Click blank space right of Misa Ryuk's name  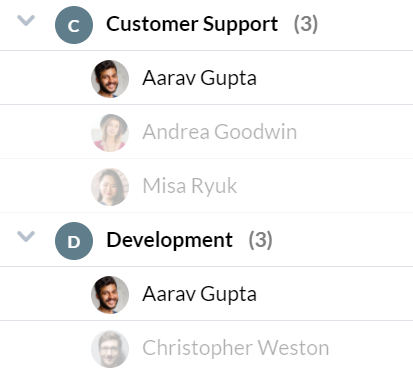(325, 186)
